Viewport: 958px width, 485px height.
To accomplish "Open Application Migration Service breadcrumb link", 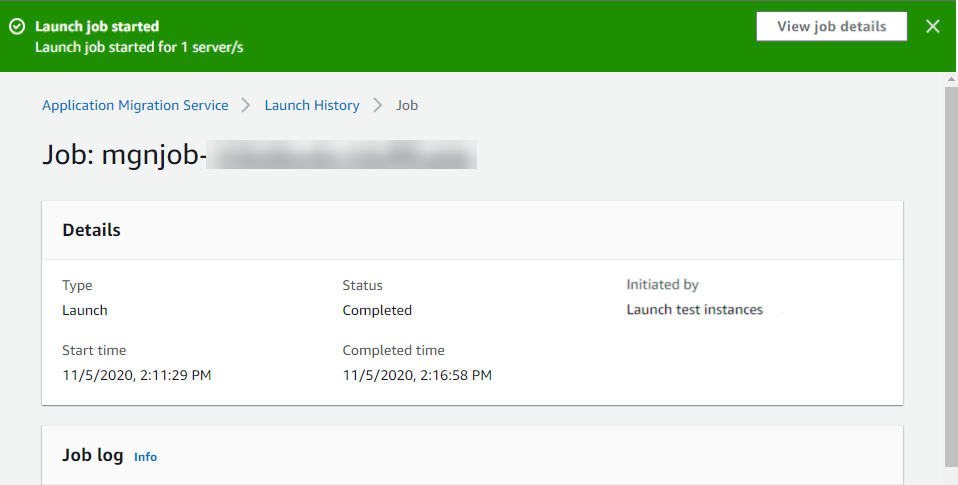I will [135, 105].
